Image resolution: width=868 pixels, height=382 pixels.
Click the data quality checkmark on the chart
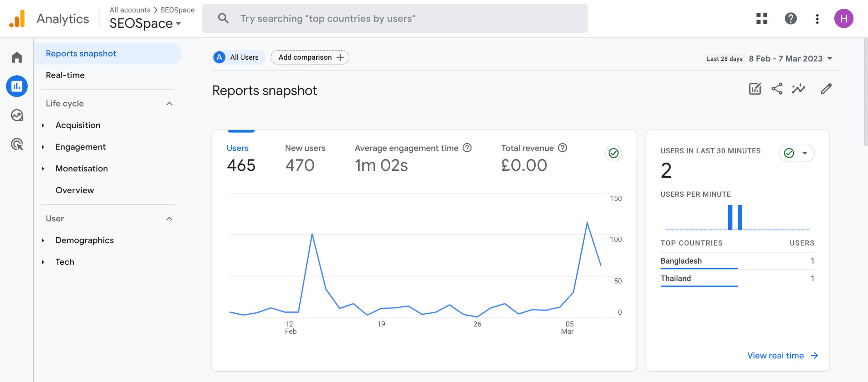(x=613, y=153)
